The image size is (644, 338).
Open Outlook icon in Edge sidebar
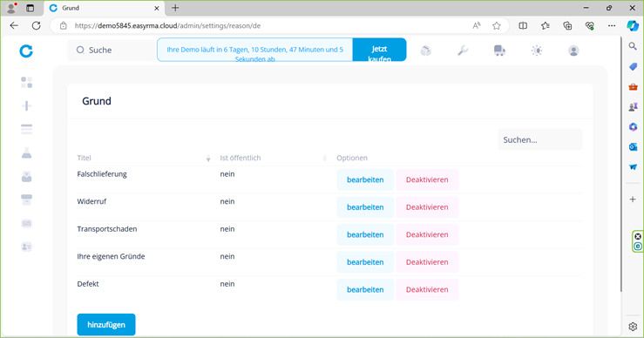coord(633,146)
